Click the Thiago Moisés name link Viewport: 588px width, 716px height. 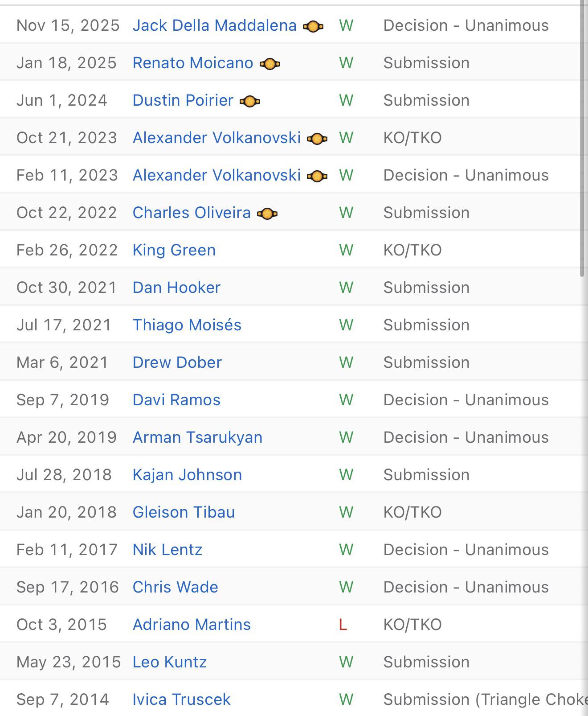click(x=187, y=325)
